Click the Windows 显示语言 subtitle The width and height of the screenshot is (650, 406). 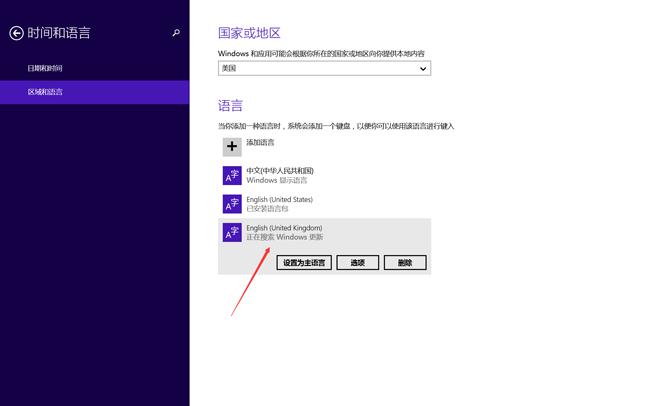click(x=276, y=180)
